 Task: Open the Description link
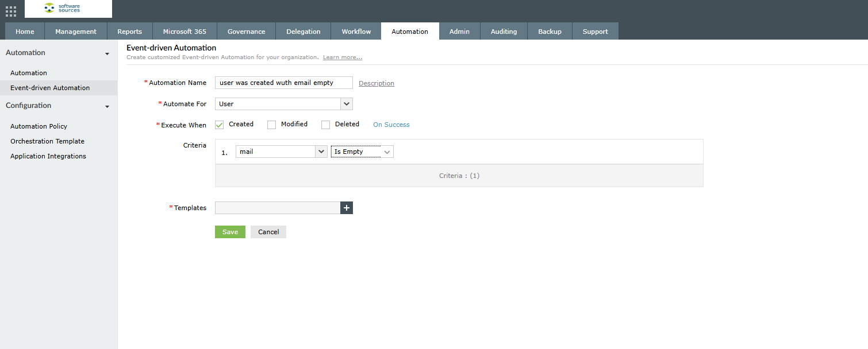(376, 83)
